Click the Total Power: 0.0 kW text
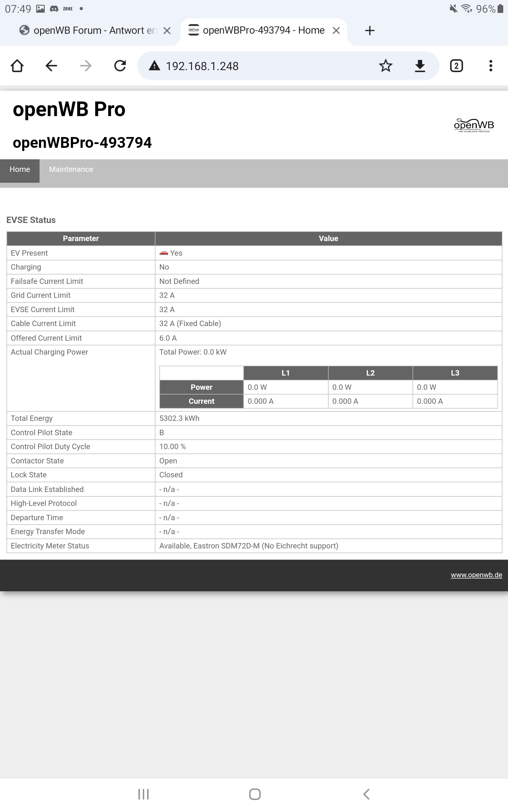 pyautogui.click(x=193, y=352)
